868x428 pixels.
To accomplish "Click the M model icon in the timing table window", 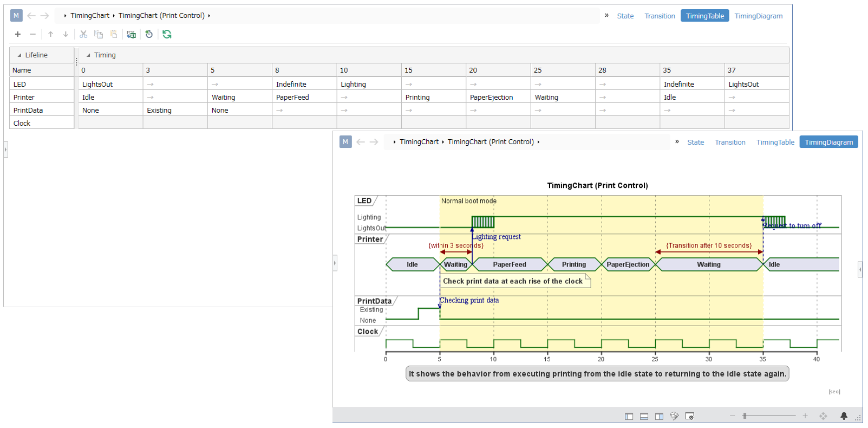I will pyautogui.click(x=16, y=16).
